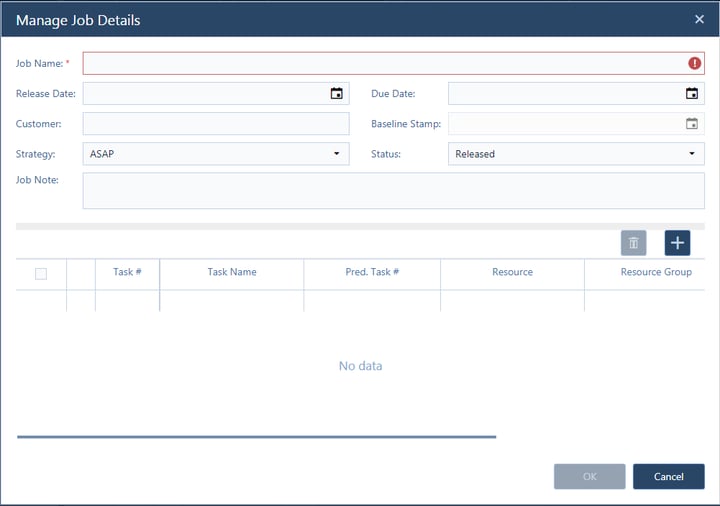Click the Pred. Task # column header
Screen dimensions: 720x506
(372, 272)
